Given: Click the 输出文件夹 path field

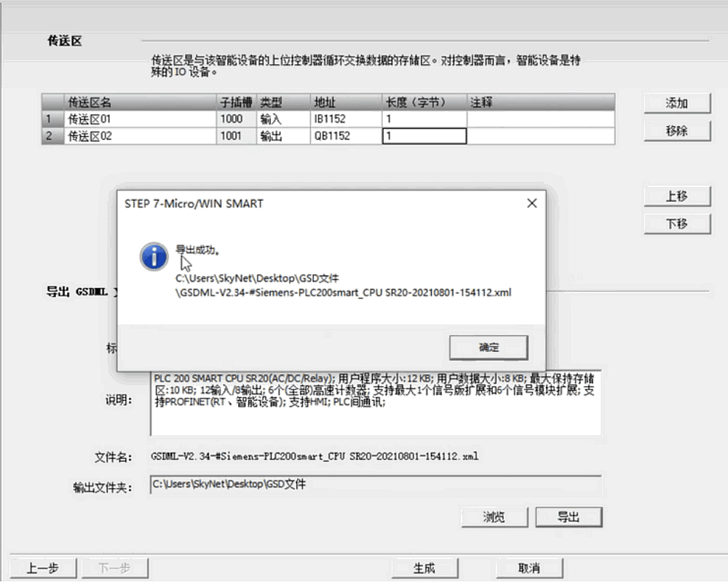Looking at the screenshot, I should [x=375, y=485].
